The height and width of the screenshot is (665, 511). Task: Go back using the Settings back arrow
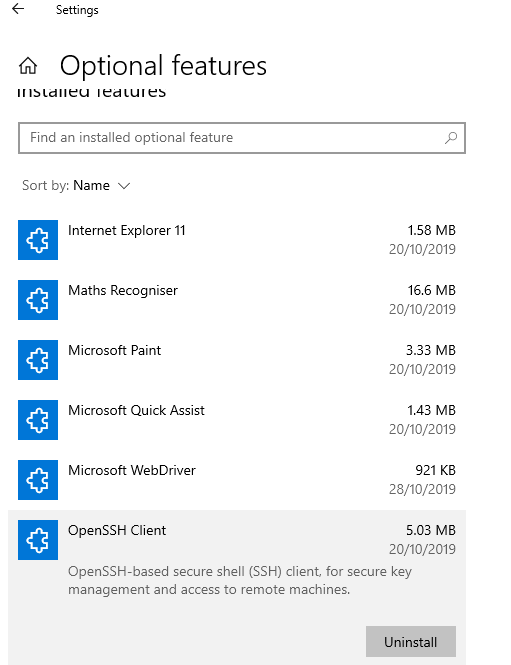click(18, 9)
